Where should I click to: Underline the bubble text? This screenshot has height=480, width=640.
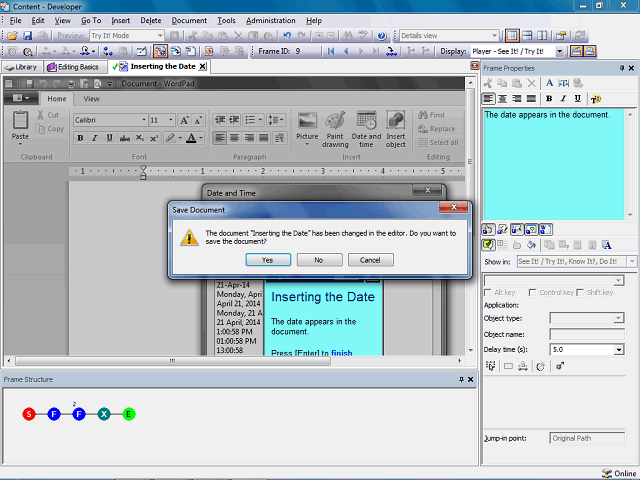pyautogui.click(x=578, y=99)
